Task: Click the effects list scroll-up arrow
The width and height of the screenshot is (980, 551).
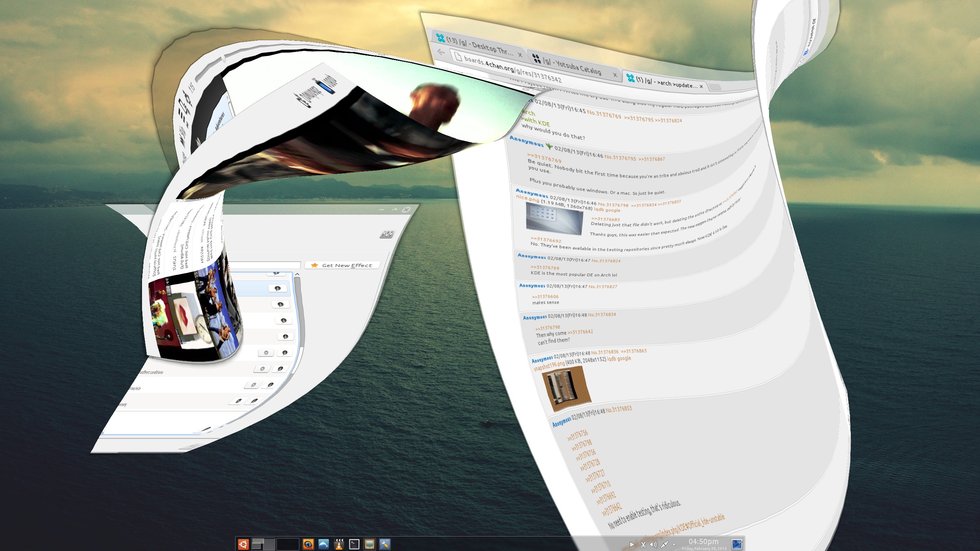Action: [x=297, y=274]
